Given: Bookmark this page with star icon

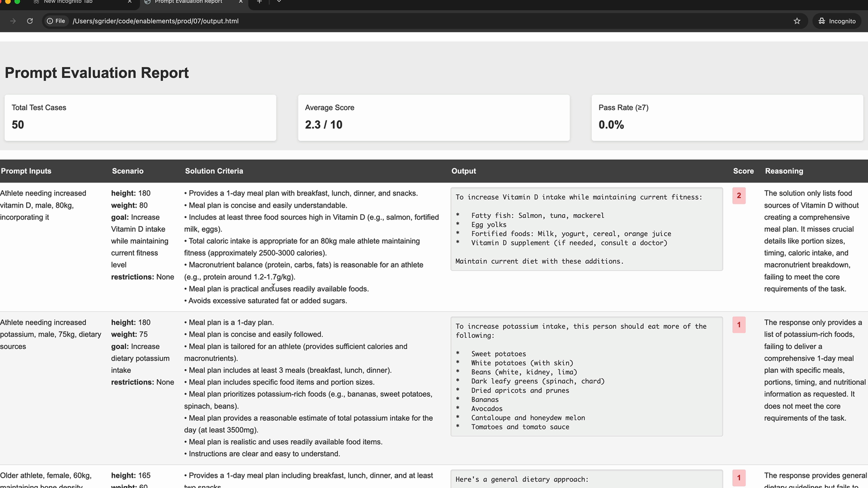Looking at the screenshot, I should pos(797,21).
